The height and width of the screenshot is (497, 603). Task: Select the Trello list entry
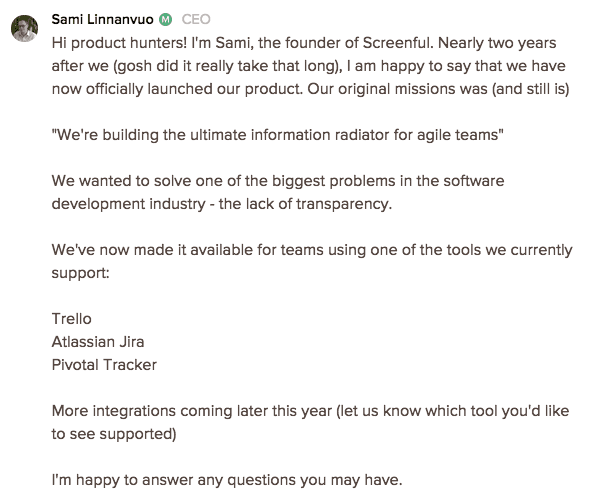point(72,319)
